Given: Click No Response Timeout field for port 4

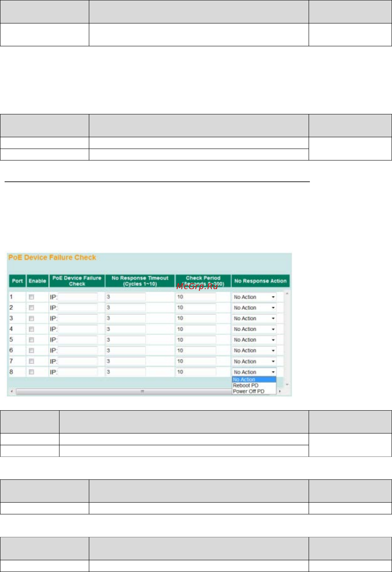Looking at the screenshot, I should (125, 329).
